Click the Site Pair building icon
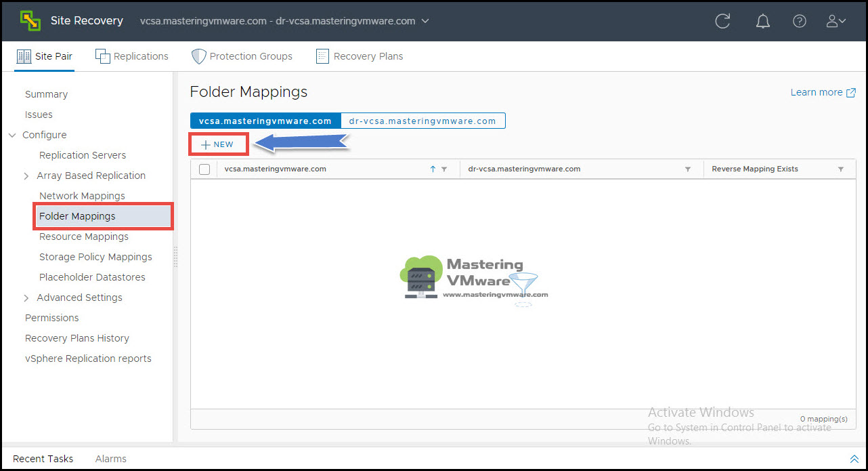Image resolution: width=868 pixels, height=471 pixels. (x=24, y=56)
